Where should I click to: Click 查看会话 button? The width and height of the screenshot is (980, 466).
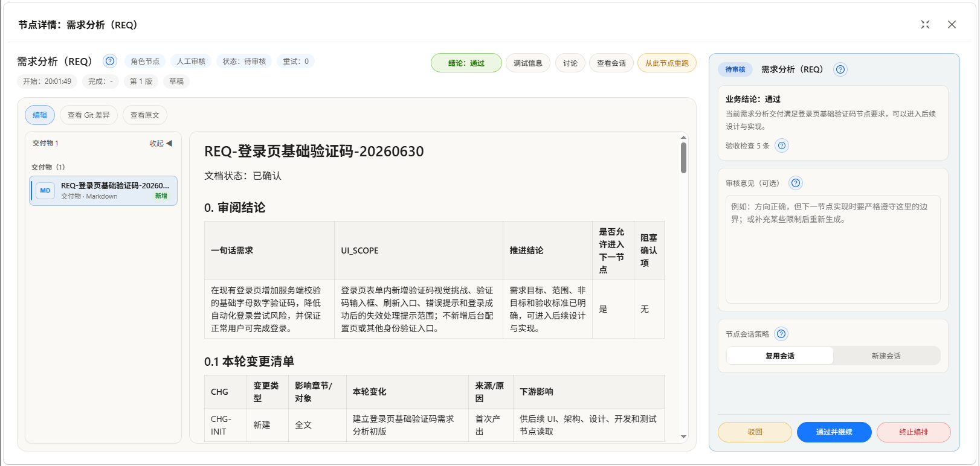coord(611,63)
